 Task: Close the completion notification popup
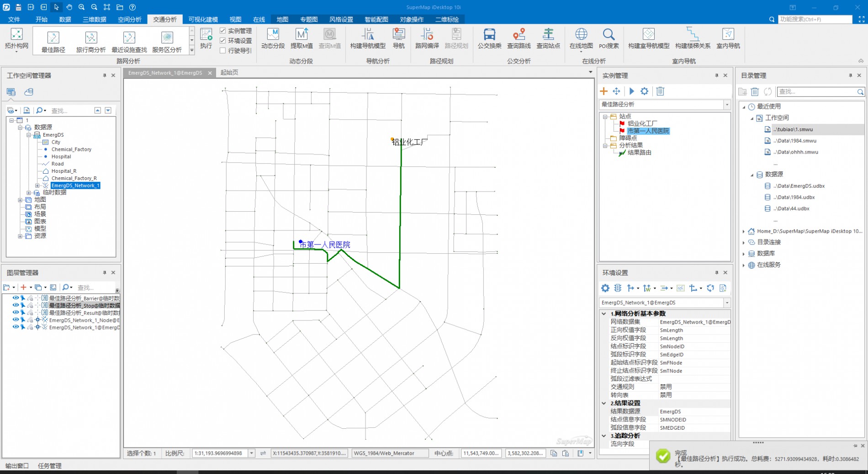[x=863, y=446]
